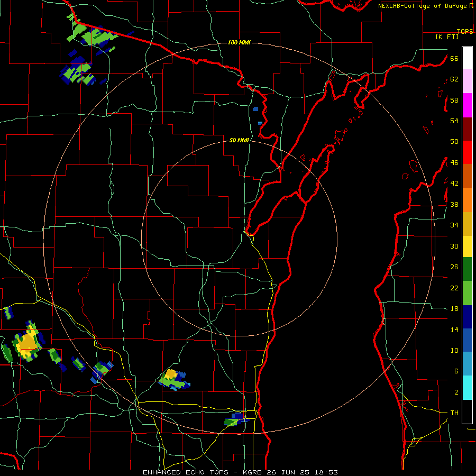The image size is (476, 476).
Task: Click the '50' scale value
Action: click(x=454, y=142)
